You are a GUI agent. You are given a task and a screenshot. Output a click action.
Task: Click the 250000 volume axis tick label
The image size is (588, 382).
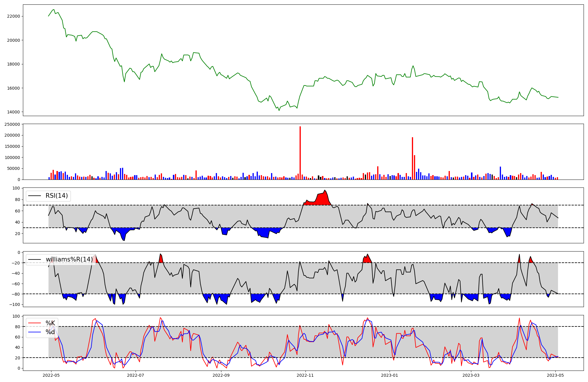12,124
